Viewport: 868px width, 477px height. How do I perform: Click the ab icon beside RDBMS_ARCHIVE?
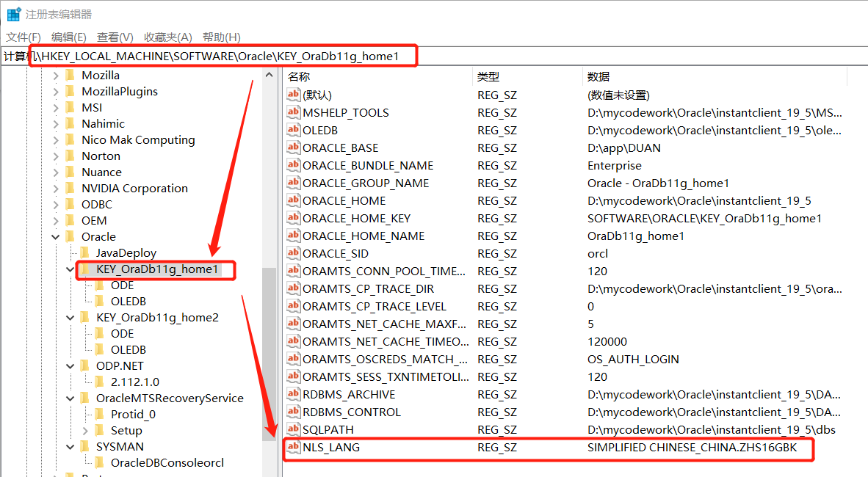coord(292,394)
